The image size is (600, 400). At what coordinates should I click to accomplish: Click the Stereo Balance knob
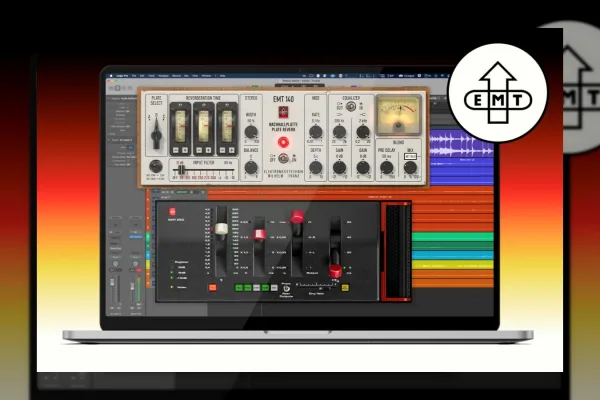coord(251,167)
